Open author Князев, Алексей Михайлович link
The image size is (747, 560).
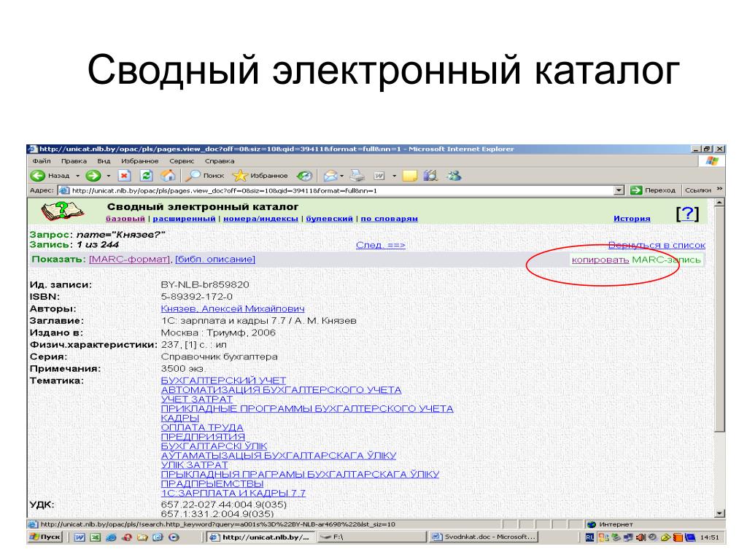[233, 308]
